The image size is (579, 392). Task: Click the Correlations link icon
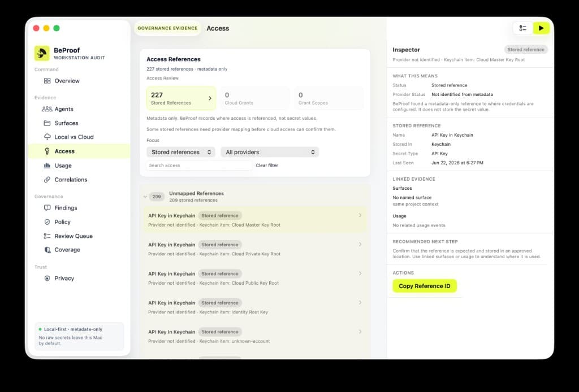(47, 180)
